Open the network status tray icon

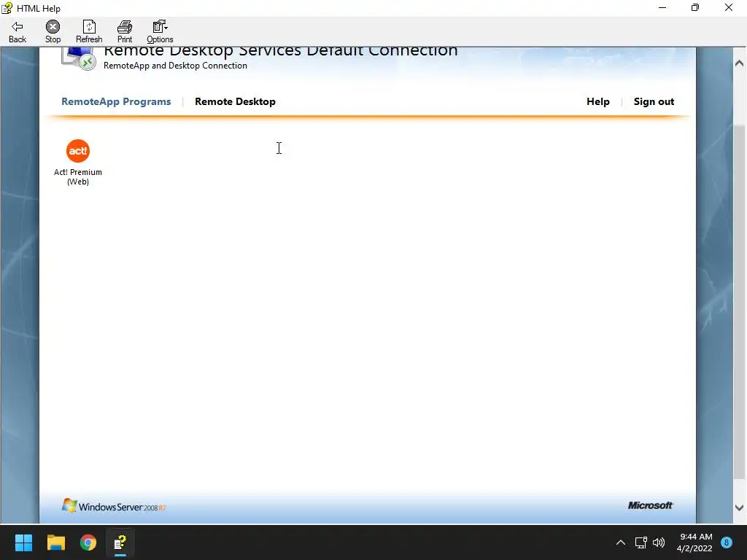tap(640, 542)
